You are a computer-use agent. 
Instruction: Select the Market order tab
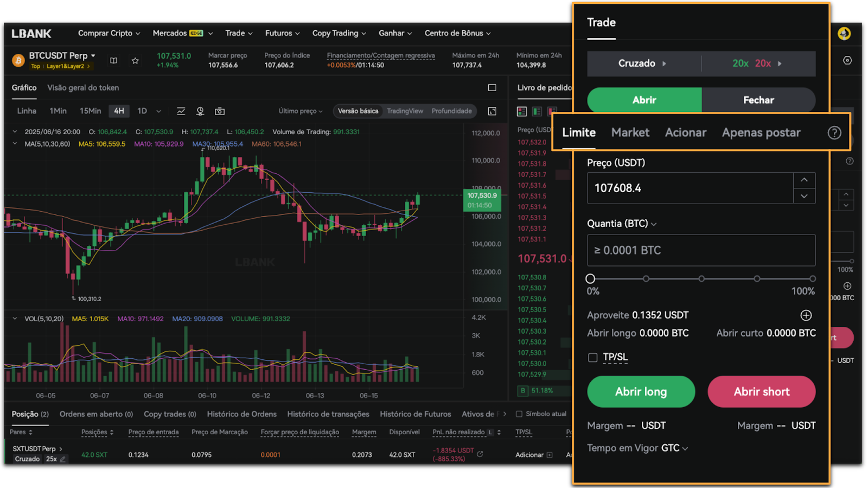(630, 133)
